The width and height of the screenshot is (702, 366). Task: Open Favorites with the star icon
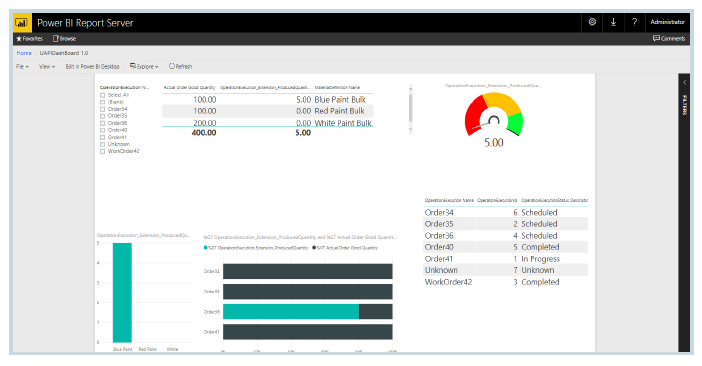coord(30,39)
